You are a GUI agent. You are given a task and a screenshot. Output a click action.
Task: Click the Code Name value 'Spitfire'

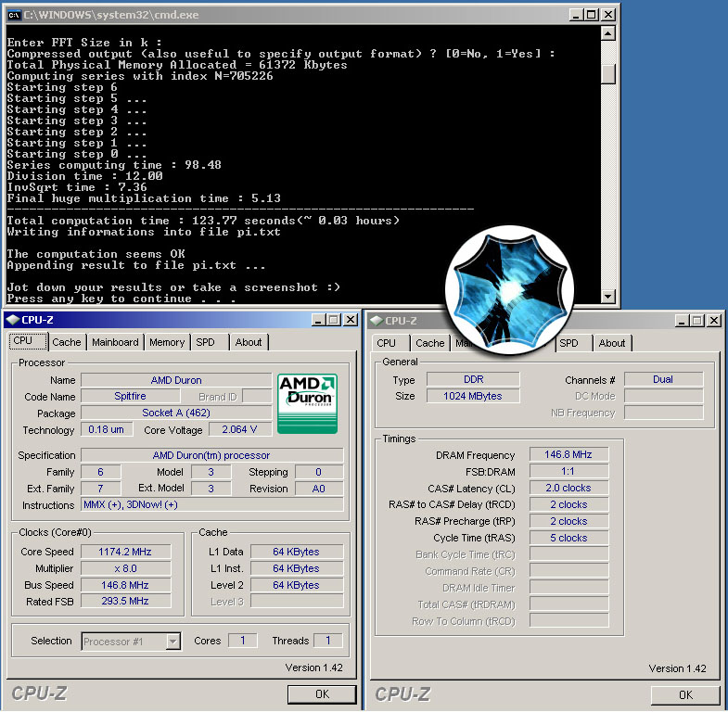[131, 397]
